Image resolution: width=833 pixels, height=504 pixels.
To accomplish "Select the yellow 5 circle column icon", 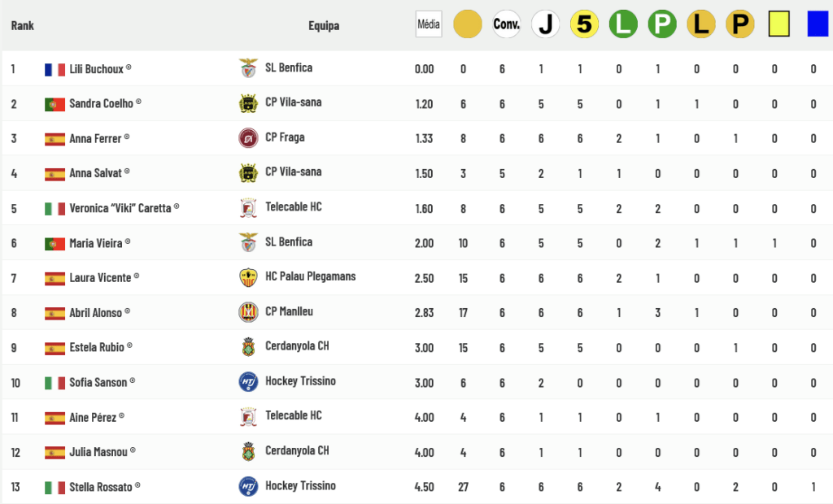I will click(x=584, y=24).
